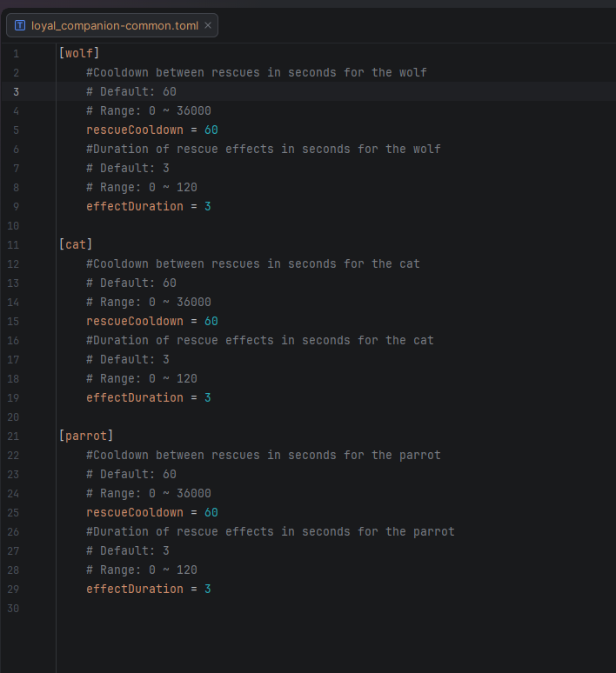This screenshot has width=616, height=673.
Task: Click the value 3 on line 9
Action: pos(207,206)
